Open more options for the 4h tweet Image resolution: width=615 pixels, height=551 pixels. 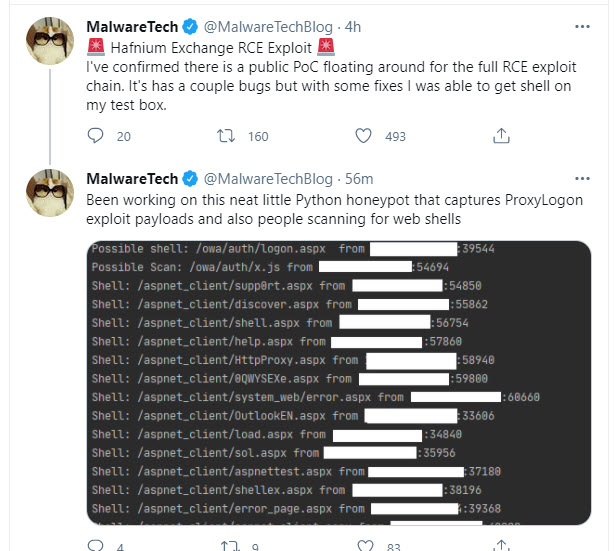click(582, 27)
